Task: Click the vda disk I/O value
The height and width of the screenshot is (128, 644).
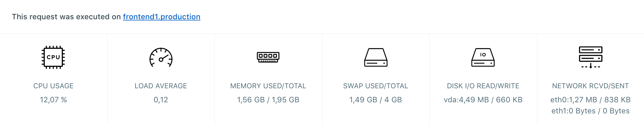Action: point(483,100)
